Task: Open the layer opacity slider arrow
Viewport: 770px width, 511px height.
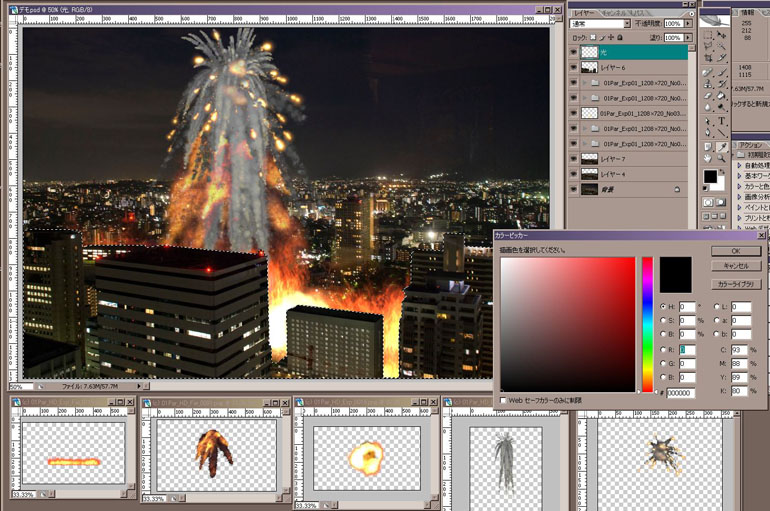Action: [688, 24]
